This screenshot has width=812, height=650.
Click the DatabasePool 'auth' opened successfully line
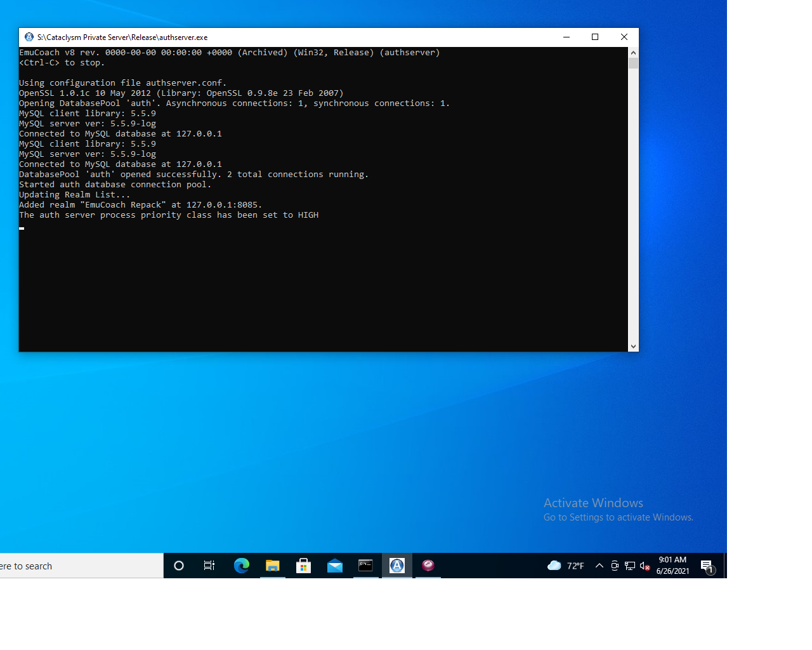coord(193,175)
